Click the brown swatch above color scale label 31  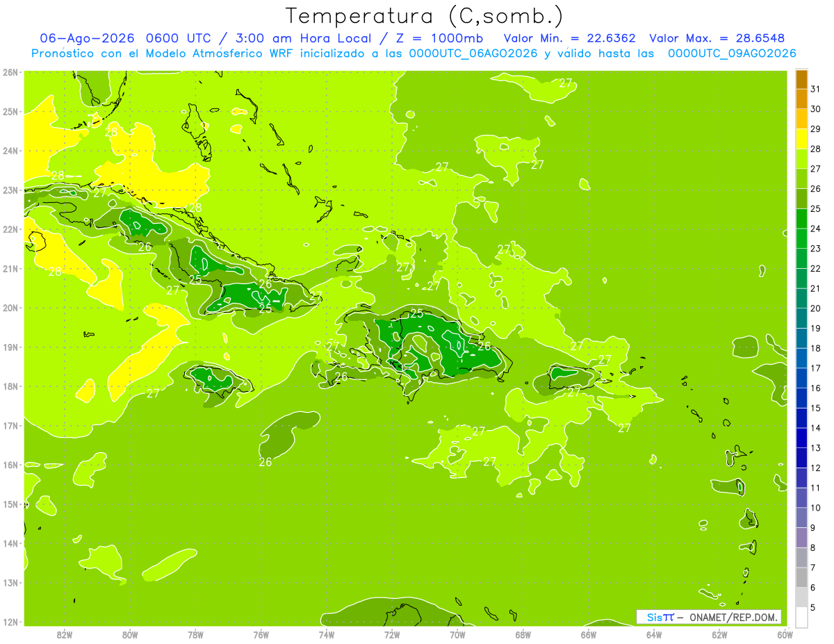tap(801, 79)
